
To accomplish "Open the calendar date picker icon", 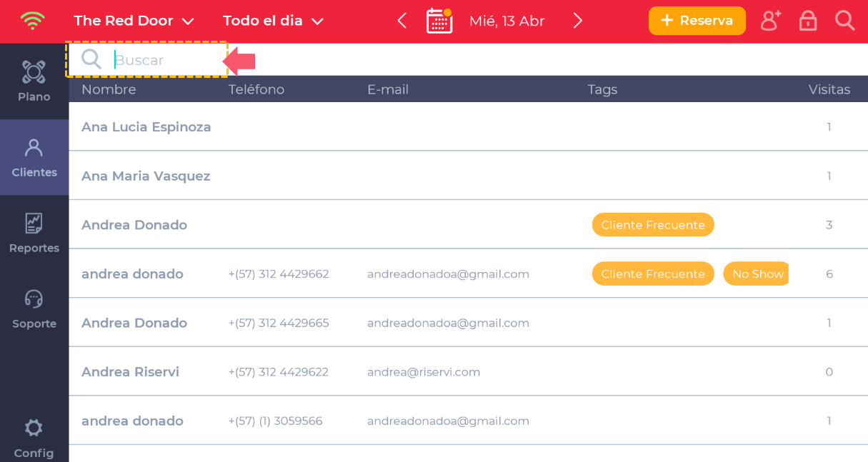I will (439, 21).
